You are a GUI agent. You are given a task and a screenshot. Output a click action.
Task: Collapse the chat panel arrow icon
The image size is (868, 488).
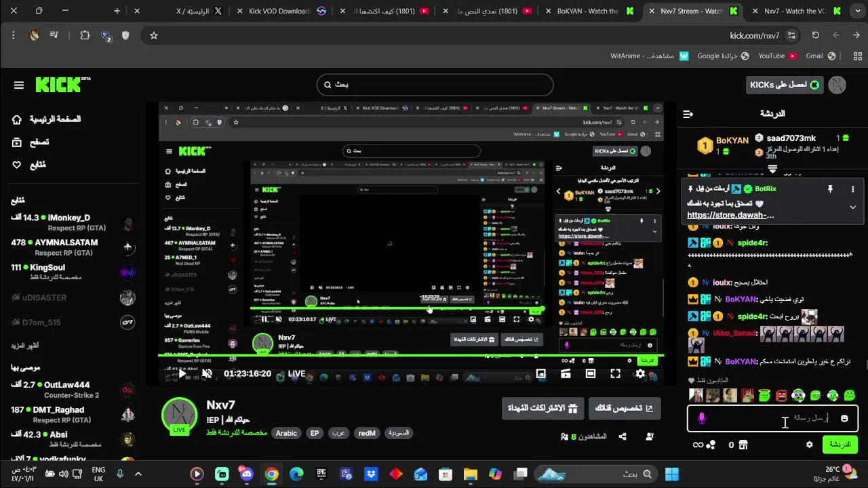coord(688,114)
